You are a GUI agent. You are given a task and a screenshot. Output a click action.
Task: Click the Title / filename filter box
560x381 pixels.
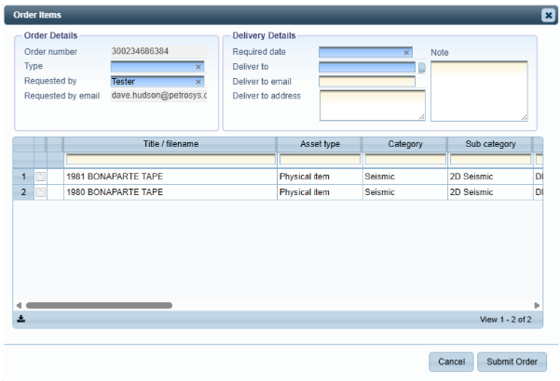tap(171, 159)
